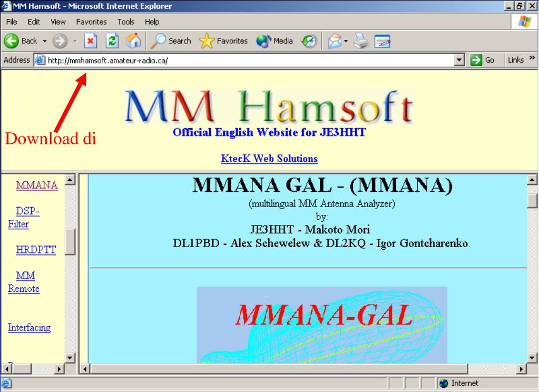539x392 pixels.
Task: Expand the Links toolbar chevron
Action: 532,57
